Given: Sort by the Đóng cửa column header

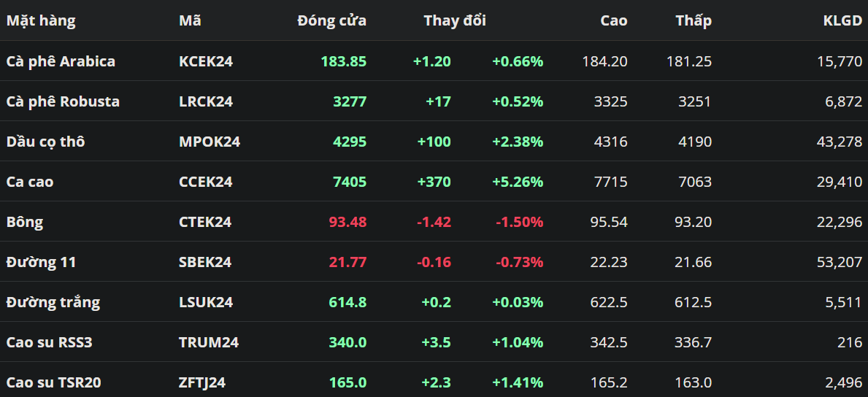Looking at the screenshot, I should tap(331, 21).
